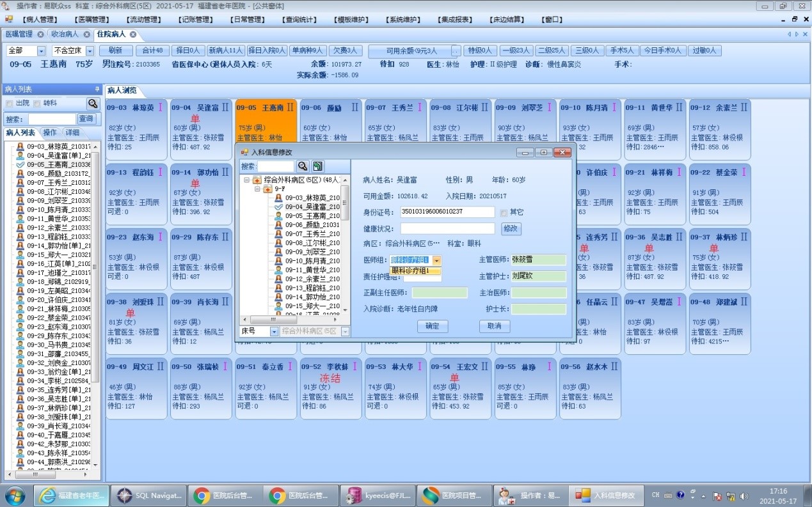Viewport: 812px width, 507px height.
Task: Click the pin icon of 病人列表 panel
Action: pos(97,90)
